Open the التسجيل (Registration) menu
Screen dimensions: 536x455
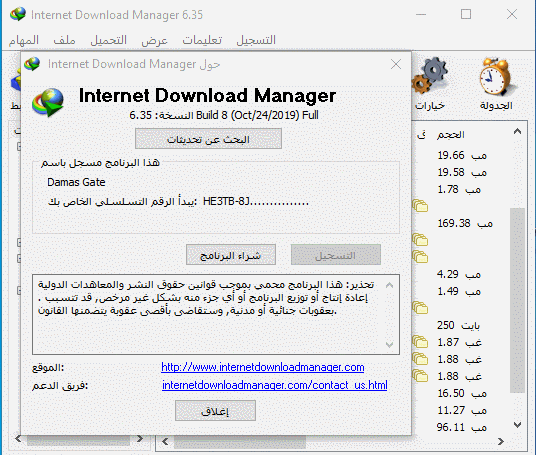tap(256, 40)
